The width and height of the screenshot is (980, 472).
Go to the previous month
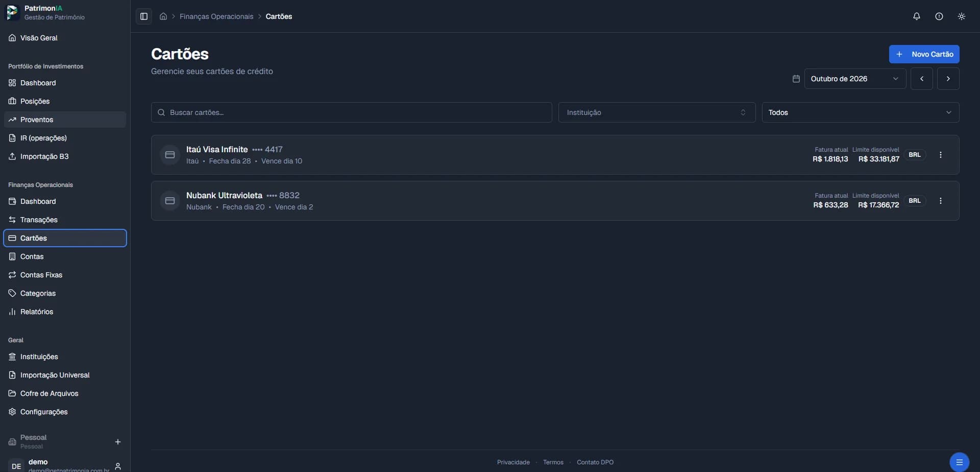[922, 79]
